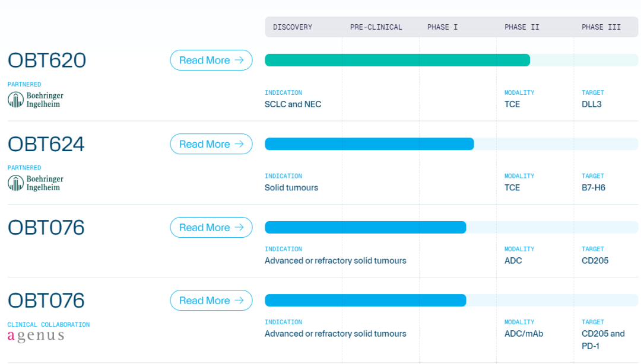The width and height of the screenshot is (641, 364).
Task: Click the OBT624 program title
Action: 46,145
